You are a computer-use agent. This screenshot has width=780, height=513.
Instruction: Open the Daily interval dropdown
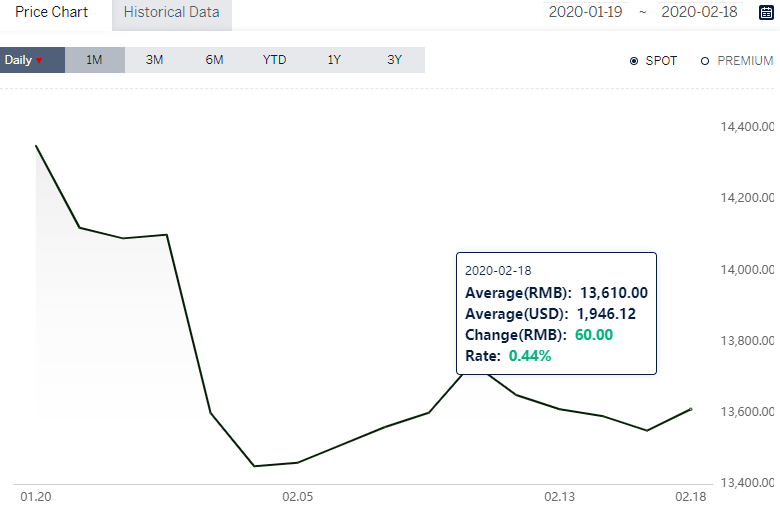click(x=32, y=60)
